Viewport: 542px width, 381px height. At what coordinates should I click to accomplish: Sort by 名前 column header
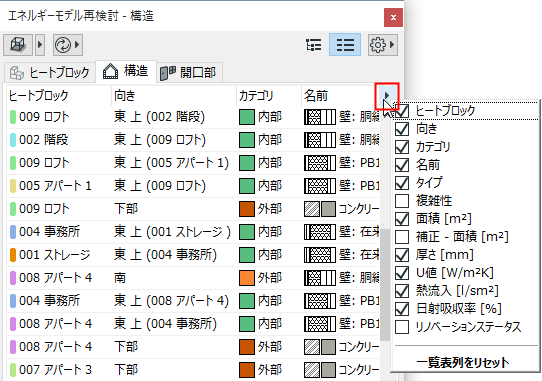(x=340, y=95)
